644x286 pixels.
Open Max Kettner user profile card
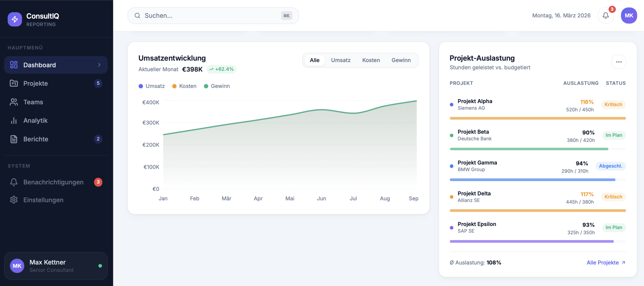(56, 266)
